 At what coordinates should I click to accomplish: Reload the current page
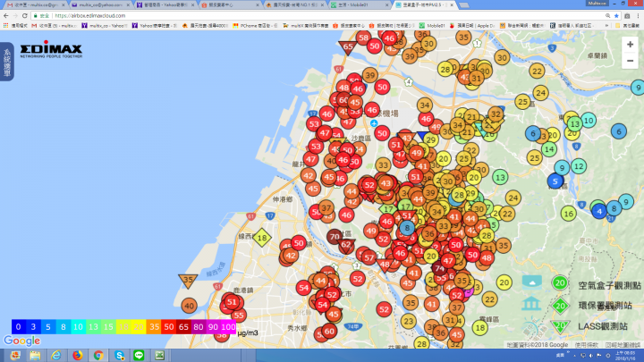[x=25, y=15]
